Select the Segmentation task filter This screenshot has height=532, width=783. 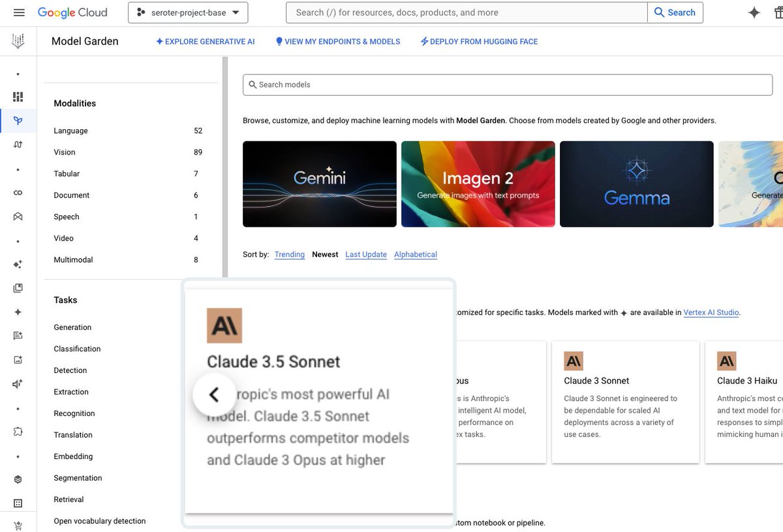(x=78, y=479)
